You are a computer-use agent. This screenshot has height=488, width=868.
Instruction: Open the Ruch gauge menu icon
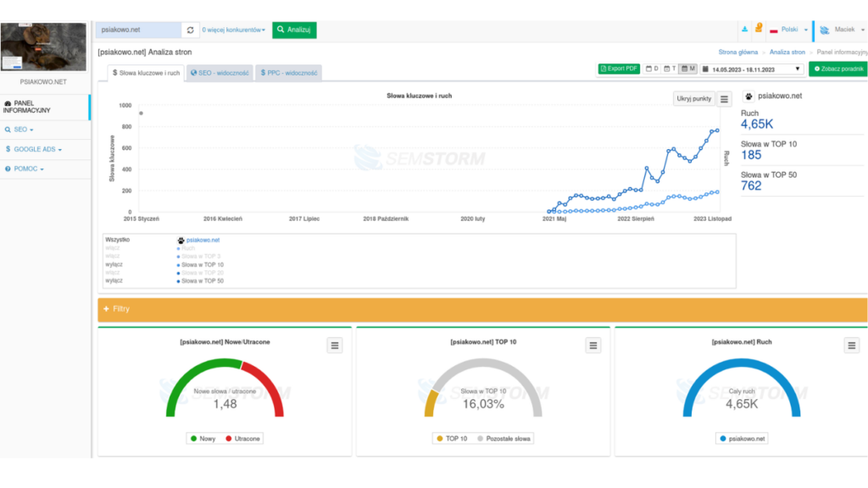851,345
